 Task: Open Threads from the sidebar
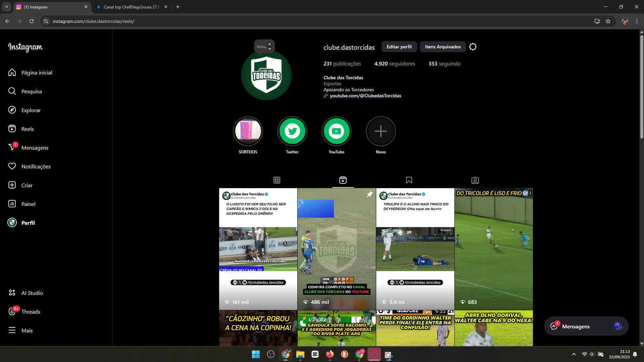coord(24,311)
